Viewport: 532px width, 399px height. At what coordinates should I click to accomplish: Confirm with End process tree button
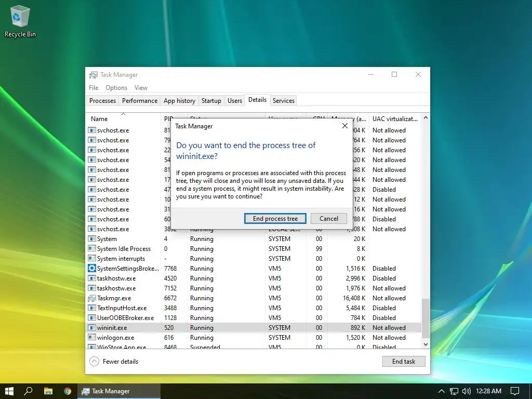pos(275,219)
